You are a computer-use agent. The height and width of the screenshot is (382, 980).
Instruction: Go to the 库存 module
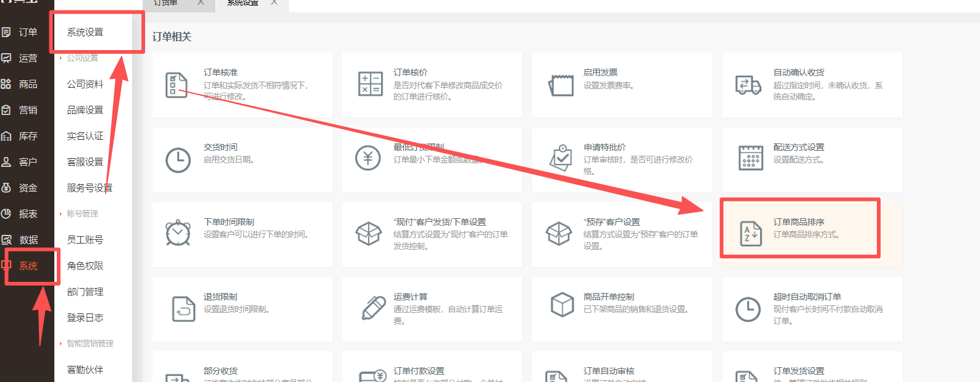coord(28,136)
